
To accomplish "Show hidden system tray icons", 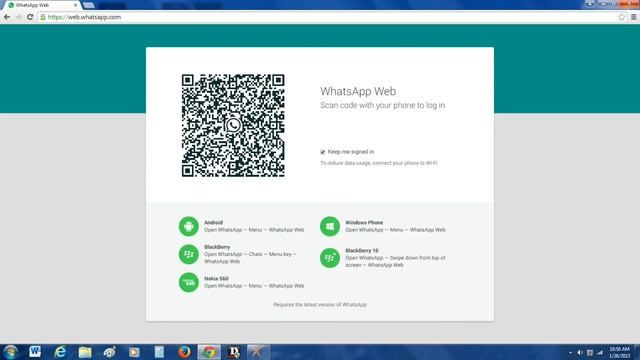I will click(570, 353).
